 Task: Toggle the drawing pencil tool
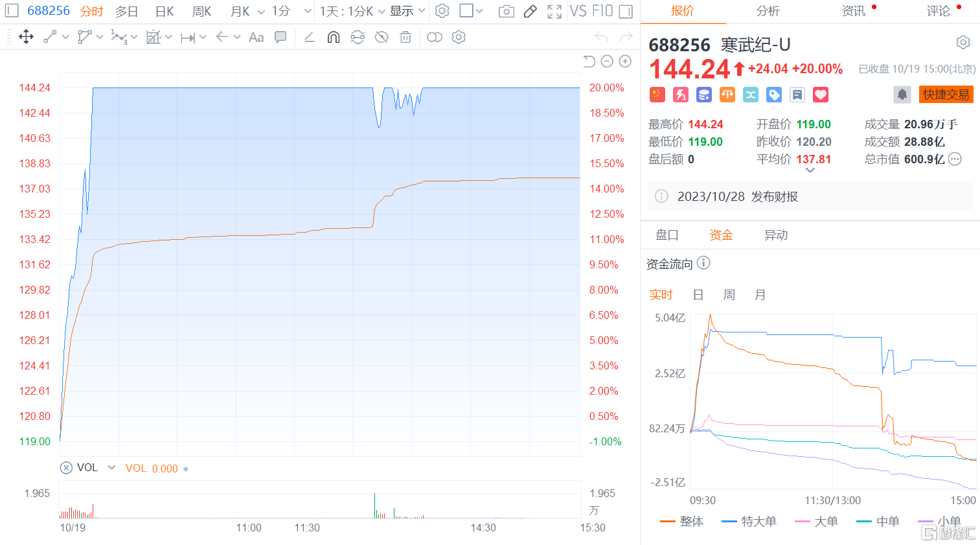click(530, 11)
